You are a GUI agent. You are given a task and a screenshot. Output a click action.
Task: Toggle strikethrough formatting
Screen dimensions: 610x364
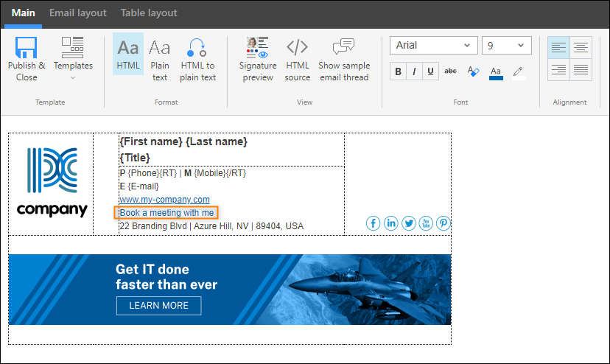[450, 71]
